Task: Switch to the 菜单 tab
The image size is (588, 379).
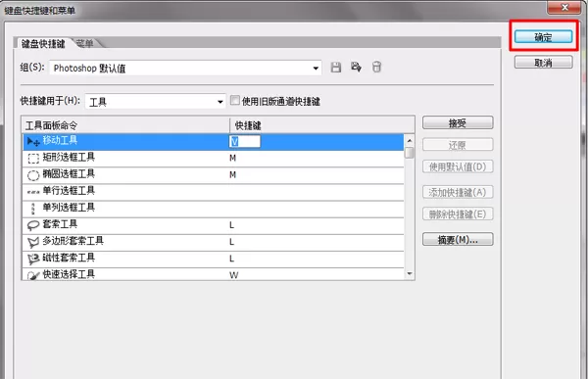Action: pos(84,43)
